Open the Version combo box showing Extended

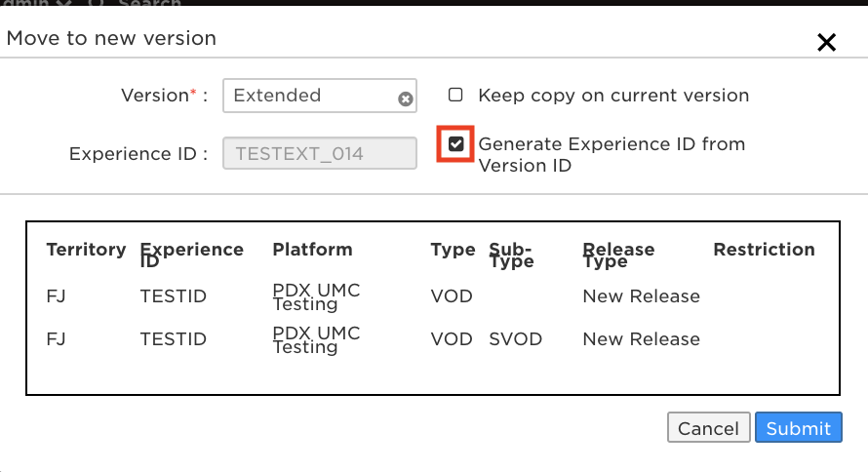(x=320, y=96)
